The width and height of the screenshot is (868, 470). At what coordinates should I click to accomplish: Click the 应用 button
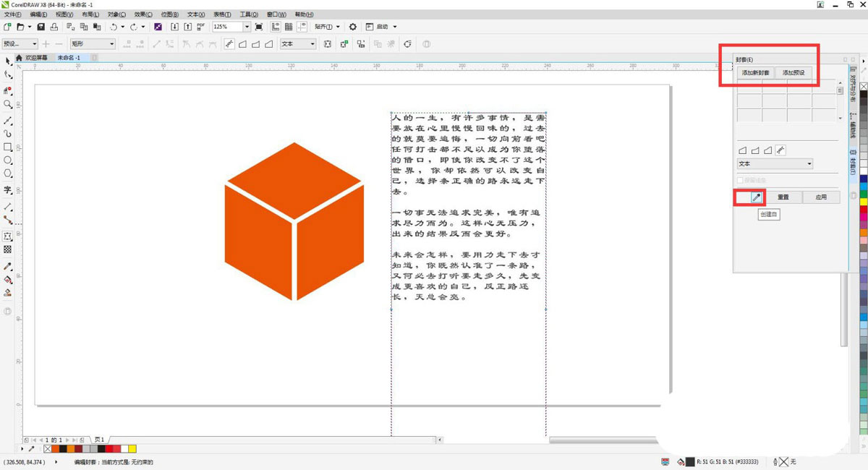821,197
